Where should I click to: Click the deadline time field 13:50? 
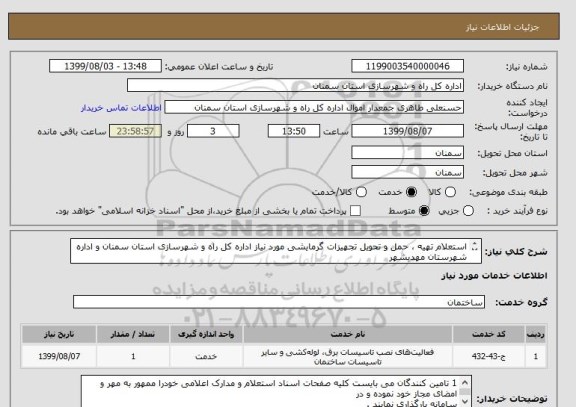(294, 131)
